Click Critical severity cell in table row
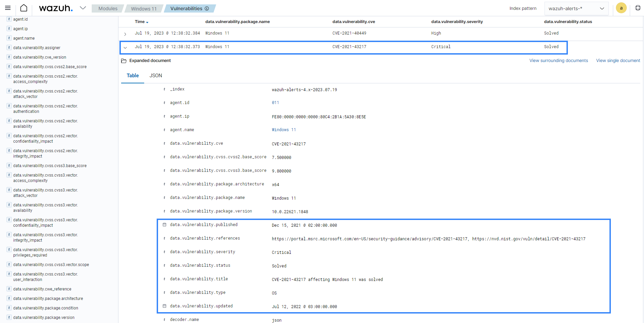This screenshot has width=644, height=323. (x=441, y=47)
